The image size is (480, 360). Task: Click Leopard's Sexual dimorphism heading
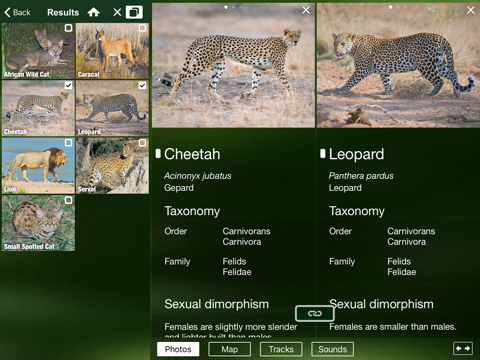pos(381,304)
